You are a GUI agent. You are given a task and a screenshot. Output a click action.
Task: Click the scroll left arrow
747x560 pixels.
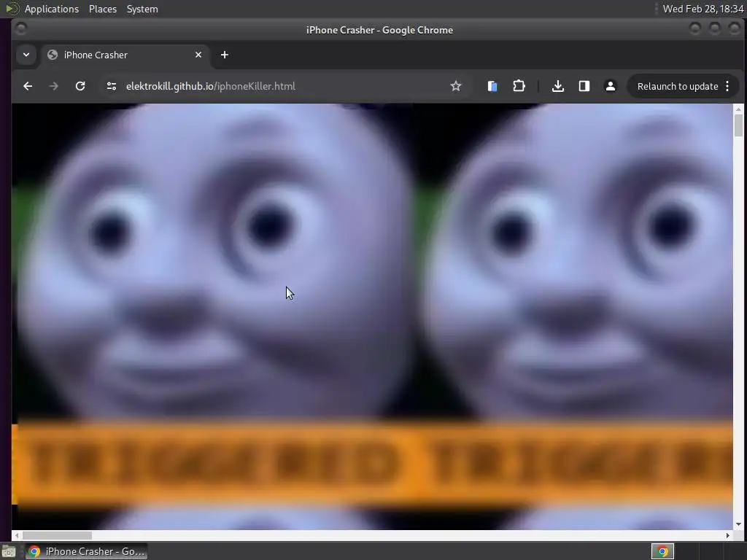click(17, 535)
